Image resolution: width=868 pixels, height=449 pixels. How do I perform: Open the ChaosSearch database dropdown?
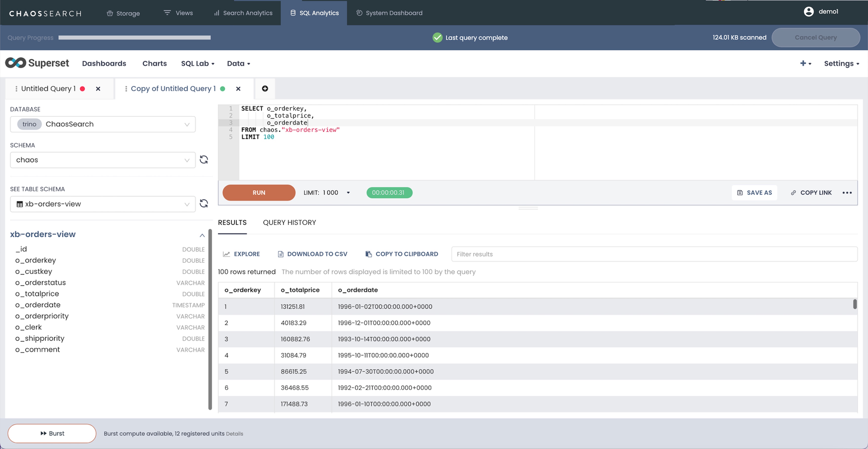point(103,124)
